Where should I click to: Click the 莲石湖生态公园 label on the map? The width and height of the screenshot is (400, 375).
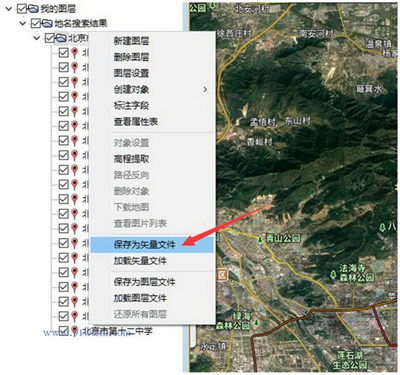[x=350, y=359]
